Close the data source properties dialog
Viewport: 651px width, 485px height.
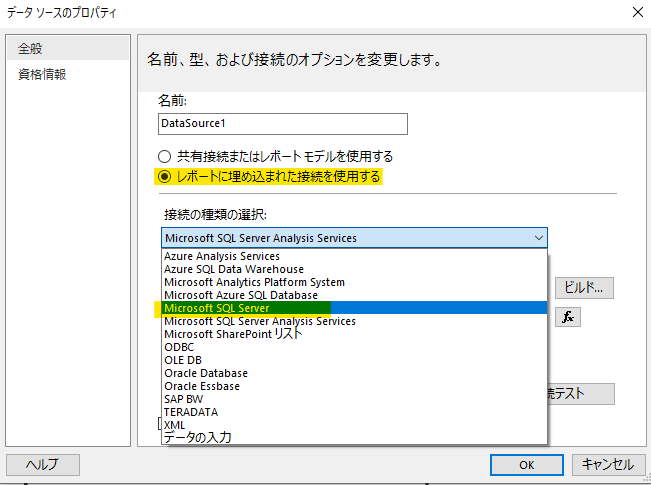pos(636,14)
